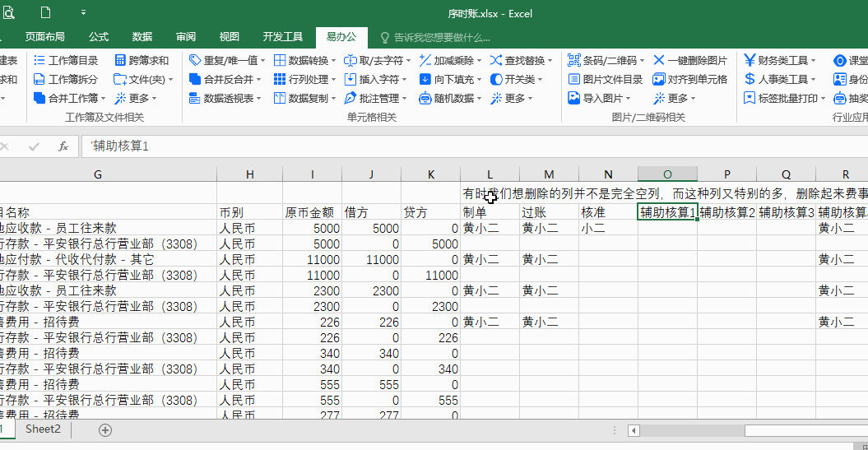Open 批注管理 menu
The image size is (868, 450).
375,98
